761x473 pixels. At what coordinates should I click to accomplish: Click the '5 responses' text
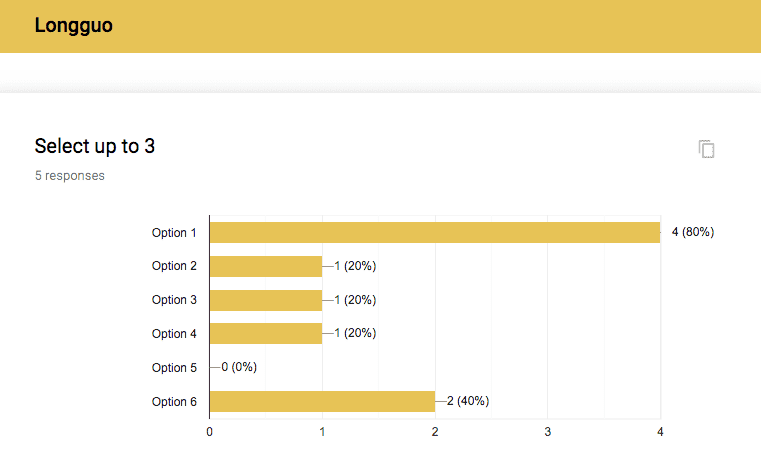click(x=69, y=176)
